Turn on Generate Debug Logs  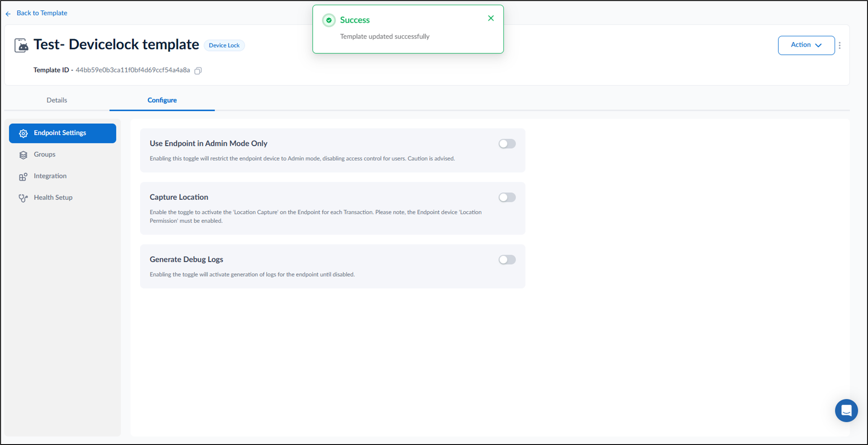click(507, 260)
